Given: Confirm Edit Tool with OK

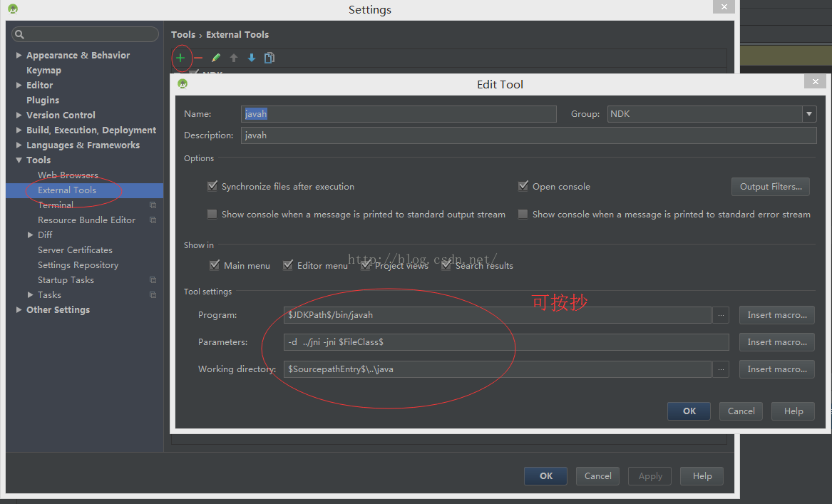Looking at the screenshot, I should [689, 411].
